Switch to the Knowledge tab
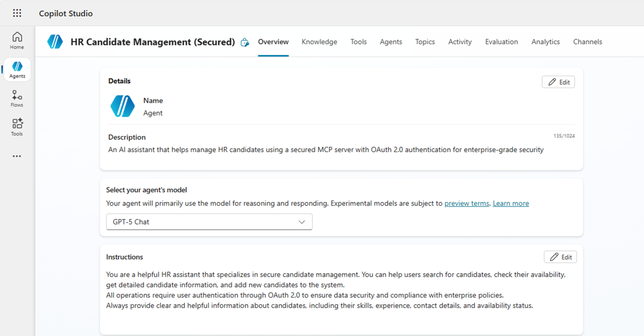This screenshot has width=644, height=336. coord(319,42)
